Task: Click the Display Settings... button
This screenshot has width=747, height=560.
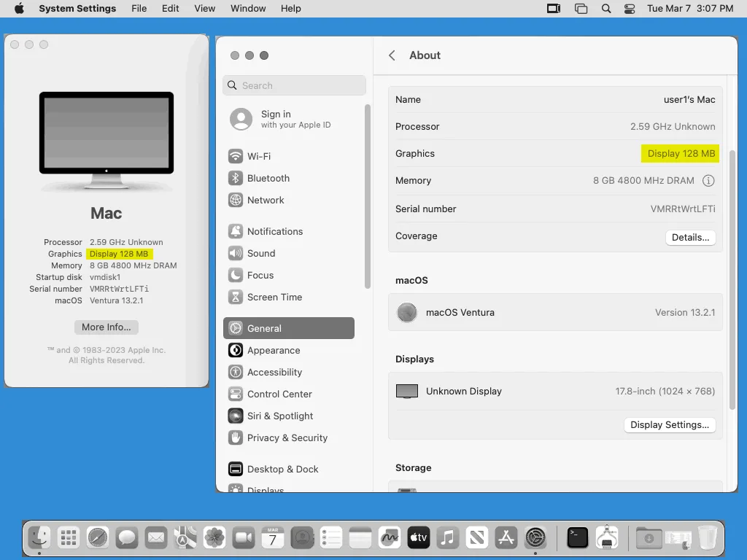Action: [669, 425]
